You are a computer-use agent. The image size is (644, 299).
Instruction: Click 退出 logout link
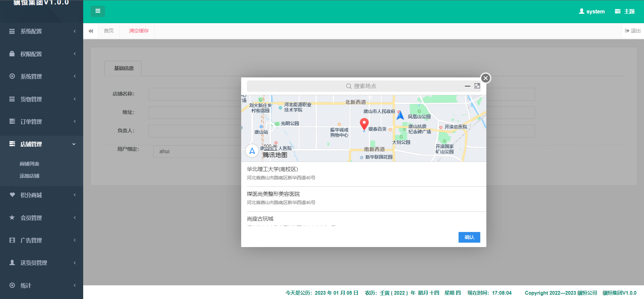click(x=633, y=31)
